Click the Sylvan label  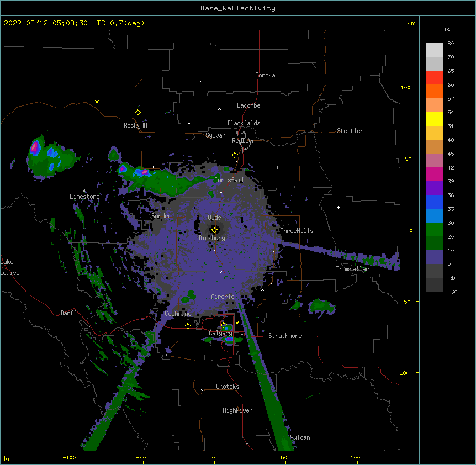[x=215, y=135]
